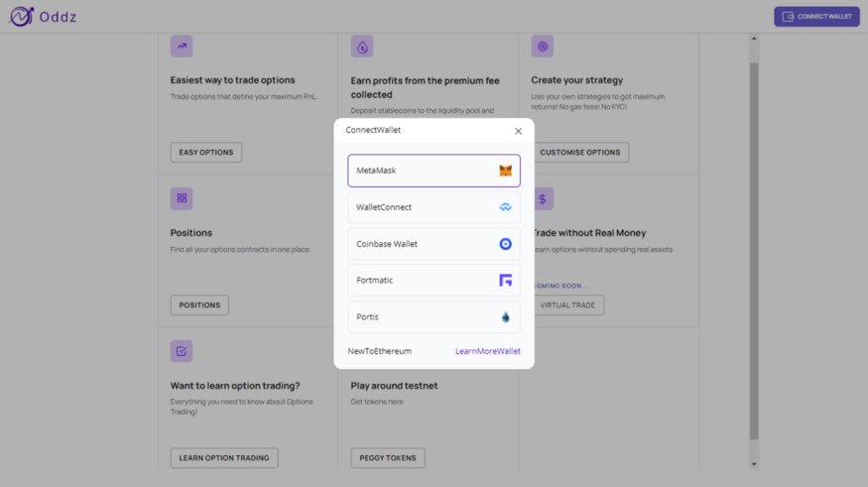Viewport: 868px width, 487px height.
Task: Click the Oddz logo icon
Action: pyautogui.click(x=21, y=16)
